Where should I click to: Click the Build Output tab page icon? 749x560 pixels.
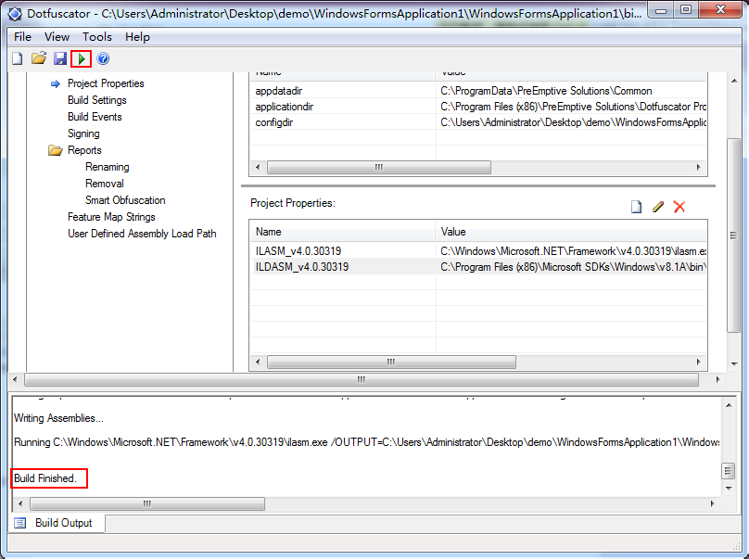(x=20, y=523)
